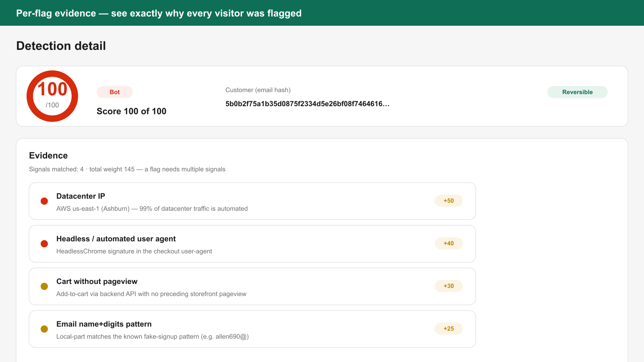
Task: Click the amber dot beside Email name+digits pattern
Action: pos(44,329)
